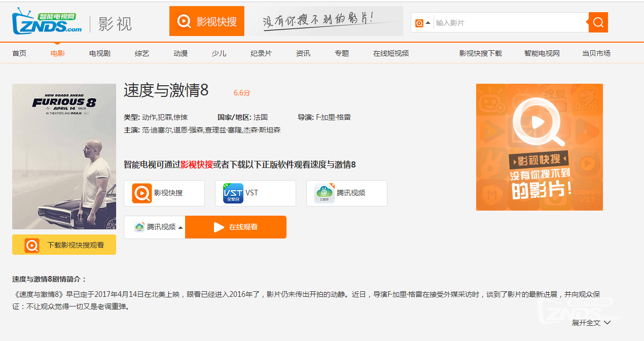Click the 影视快搜下载 nav link
The width and height of the screenshot is (644, 341).
coord(481,53)
